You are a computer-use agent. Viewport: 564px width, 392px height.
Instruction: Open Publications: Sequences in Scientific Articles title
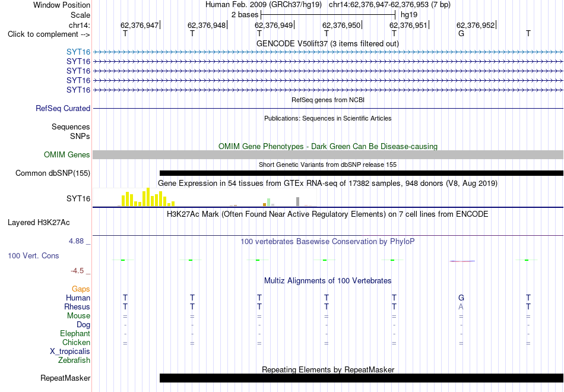pyautogui.click(x=328, y=118)
